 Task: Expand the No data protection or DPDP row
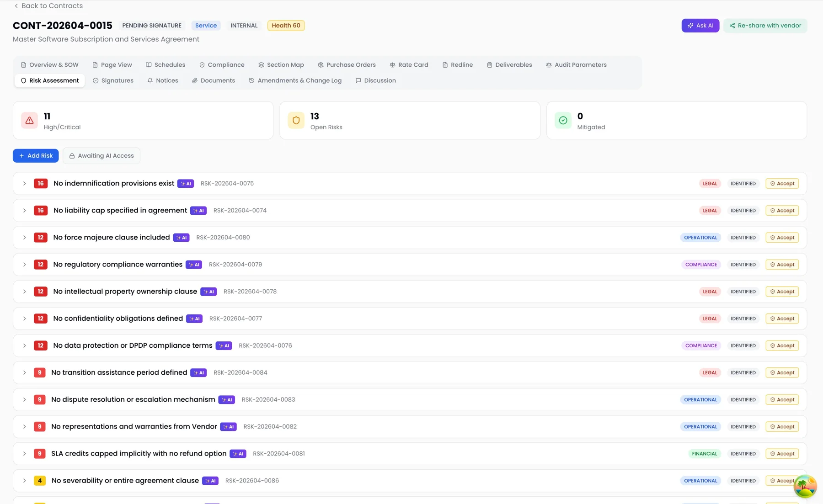24,346
